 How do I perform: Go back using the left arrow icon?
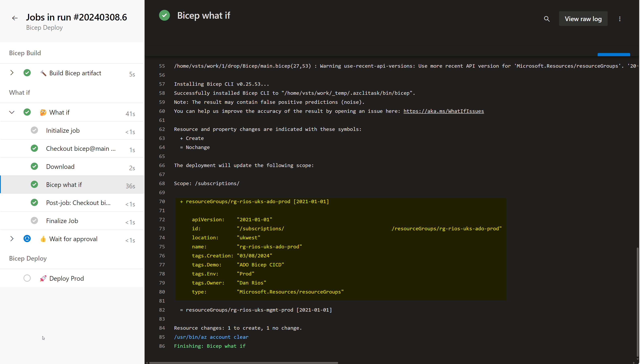(15, 18)
